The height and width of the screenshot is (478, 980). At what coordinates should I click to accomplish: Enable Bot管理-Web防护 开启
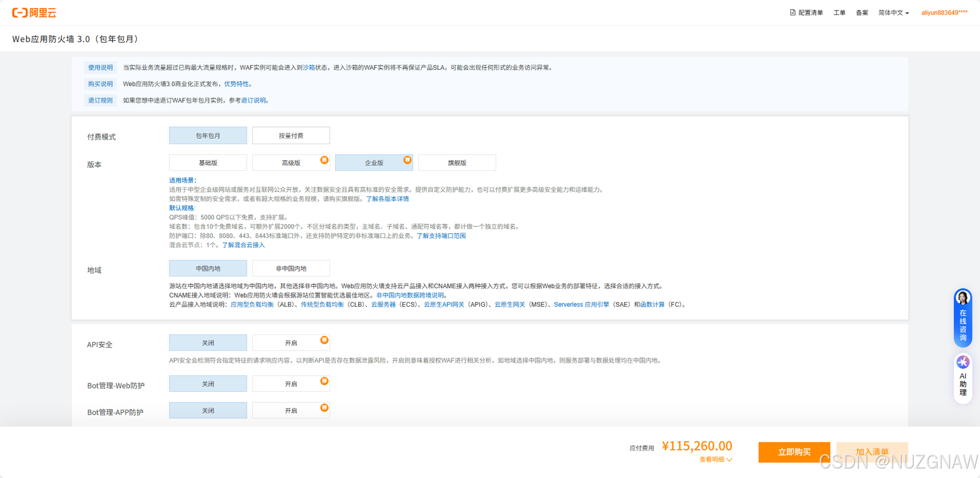coord(291,384)
